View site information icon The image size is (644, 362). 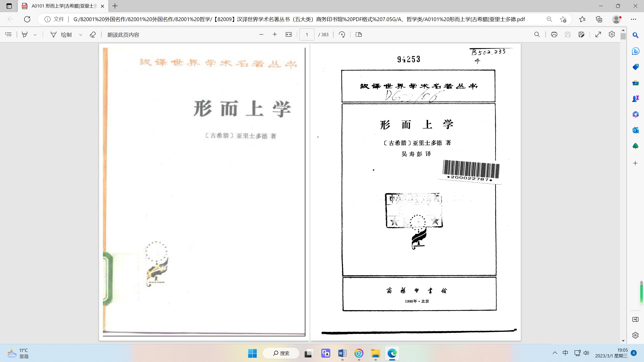click(x=47, y=19)
